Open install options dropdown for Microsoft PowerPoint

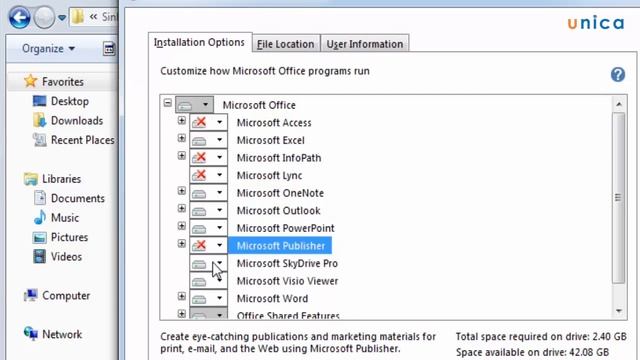[x=208, y=228]
